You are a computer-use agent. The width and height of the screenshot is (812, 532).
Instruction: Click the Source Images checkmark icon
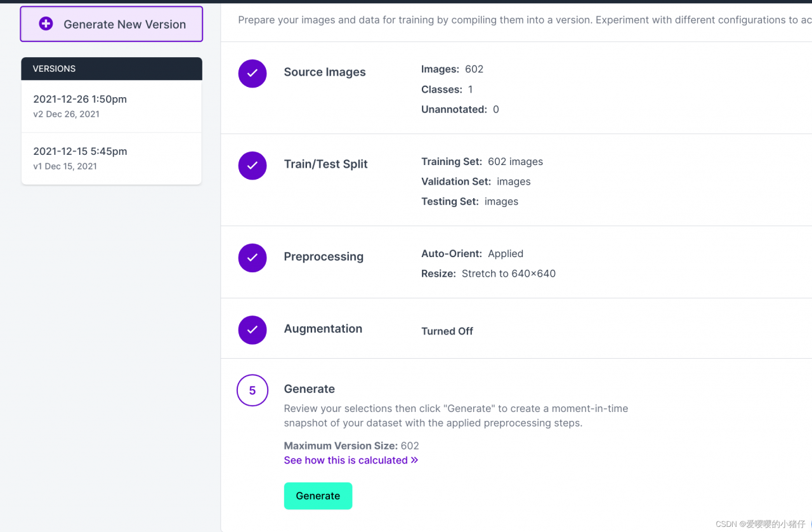point(252,73)
